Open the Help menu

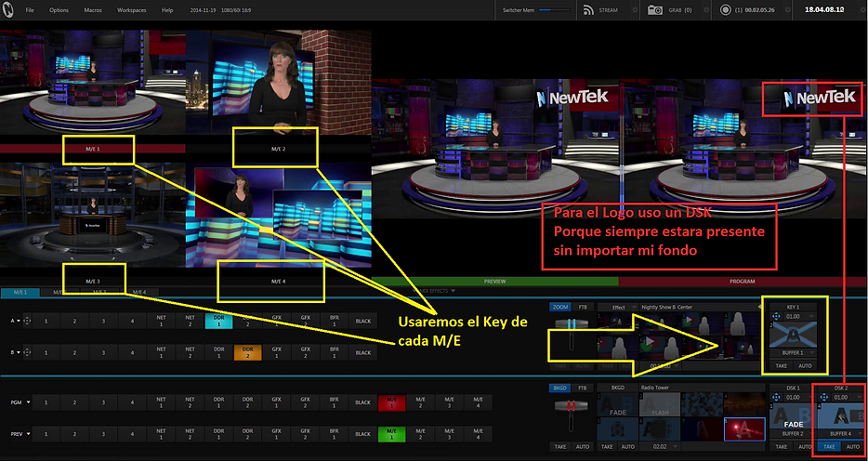(x=167, y=10)
